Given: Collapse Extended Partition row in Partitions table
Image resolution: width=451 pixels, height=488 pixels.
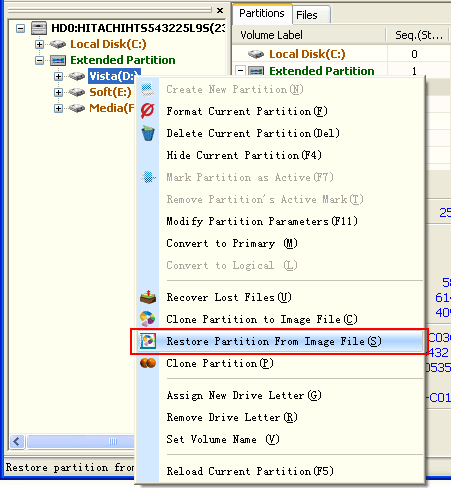Looking at the screenshot, I should [240, 71].
